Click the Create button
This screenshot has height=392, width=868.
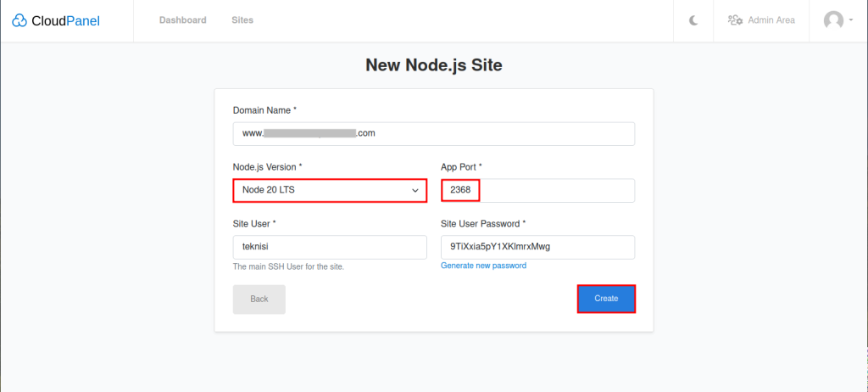point(606,299)
